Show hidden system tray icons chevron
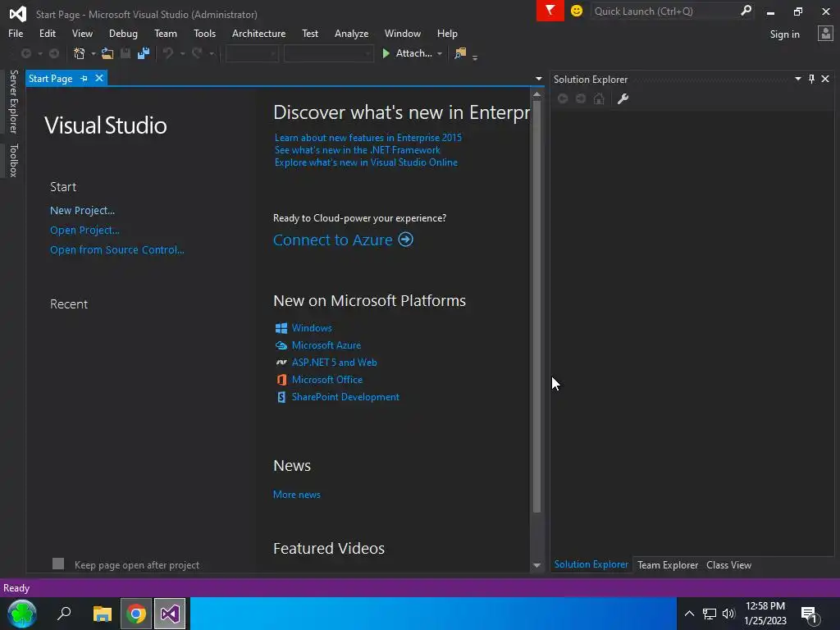This screenshot has width=840, height=630. (x=689, y=614)
